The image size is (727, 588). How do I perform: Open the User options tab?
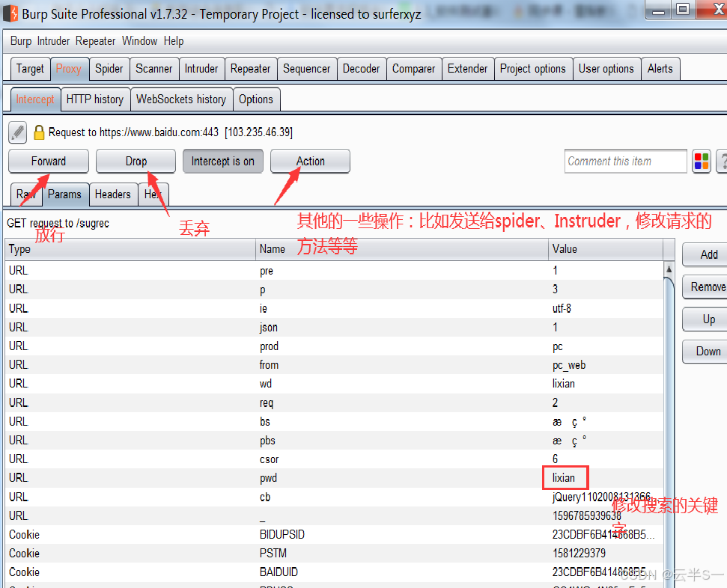(x=606, y=69)
